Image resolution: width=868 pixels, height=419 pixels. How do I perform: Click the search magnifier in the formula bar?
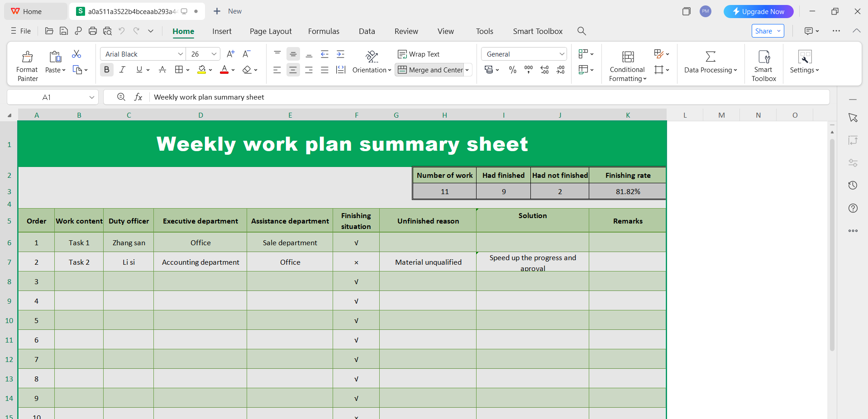click(x=121, y=97)
